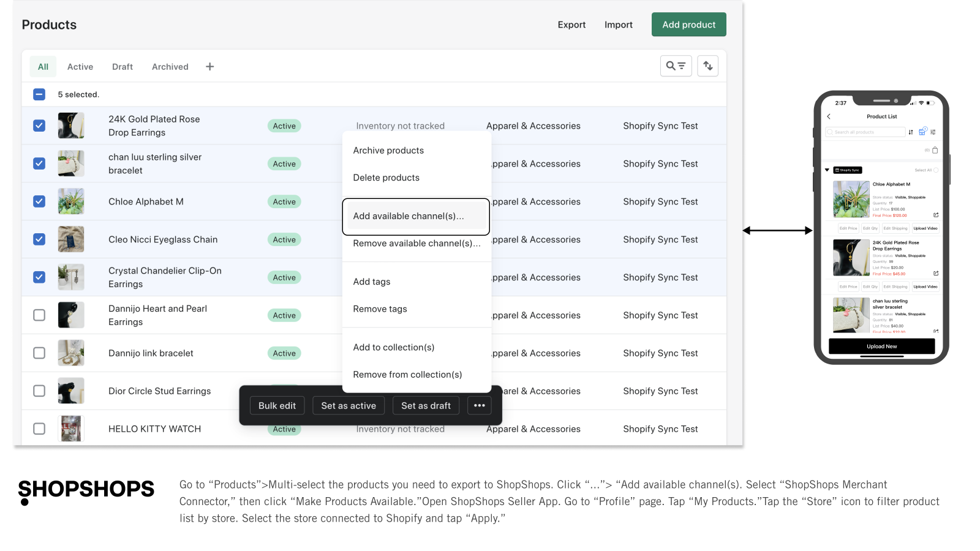Open Chloe Alphabet M thumbnail in table
This screenshot has width=980, height=551.
(x=71, y=201)
